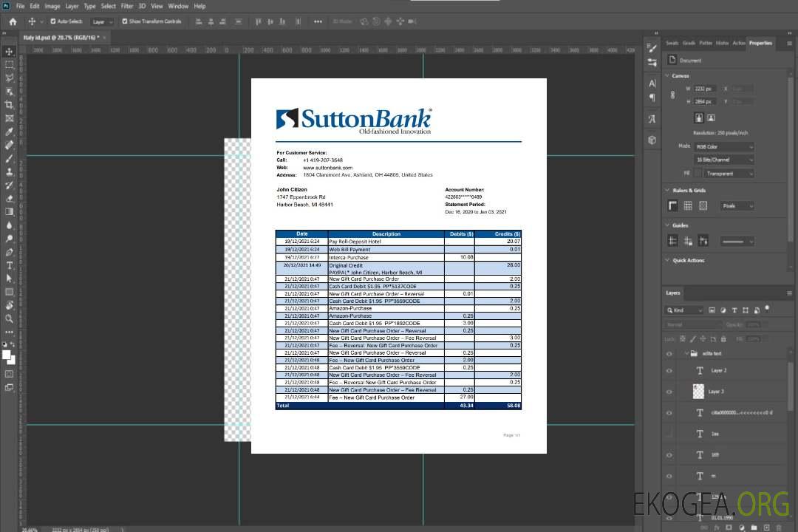Select the Zoom tool
The image size is (798, 532).
[9, 318]
